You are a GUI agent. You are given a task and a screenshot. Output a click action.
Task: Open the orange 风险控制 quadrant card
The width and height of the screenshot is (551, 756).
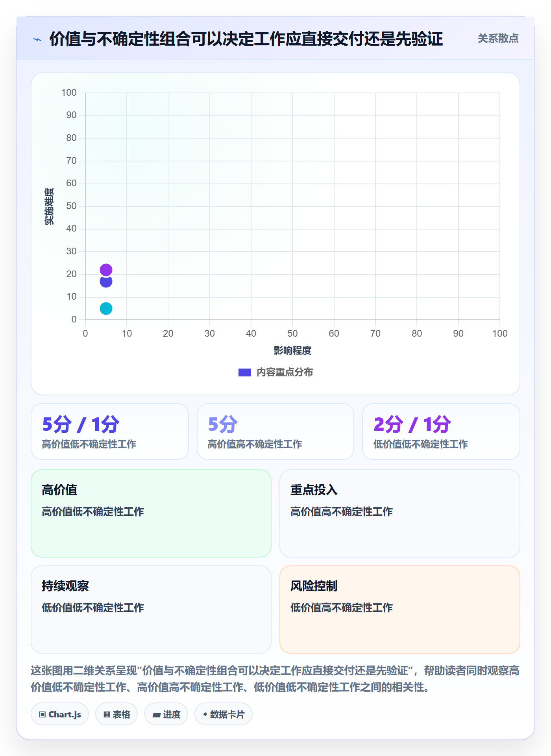(400, 610)
